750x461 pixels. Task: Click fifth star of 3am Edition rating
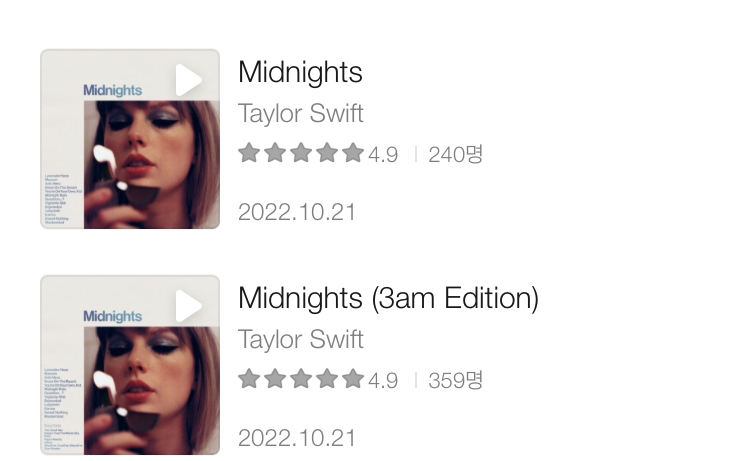click(x=353, y=379)
